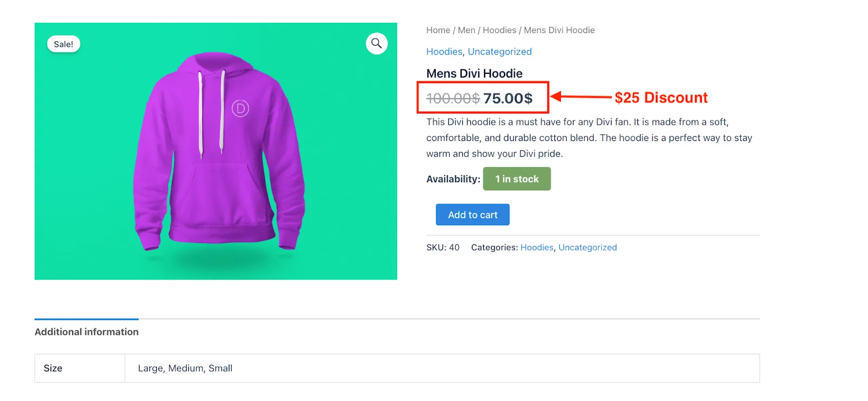
Task: Add the hoodie to the cart
Action: tap(473, 215)
